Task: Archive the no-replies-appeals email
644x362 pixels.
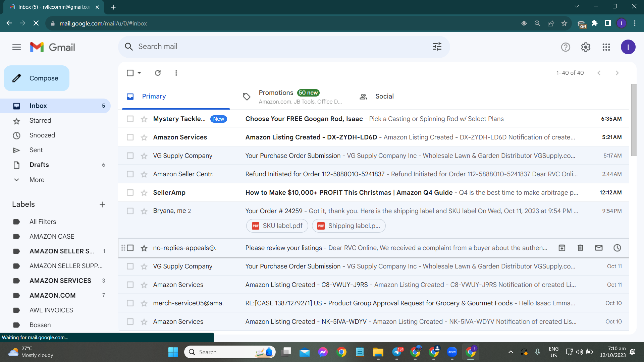Action: [x=562, y=248]
